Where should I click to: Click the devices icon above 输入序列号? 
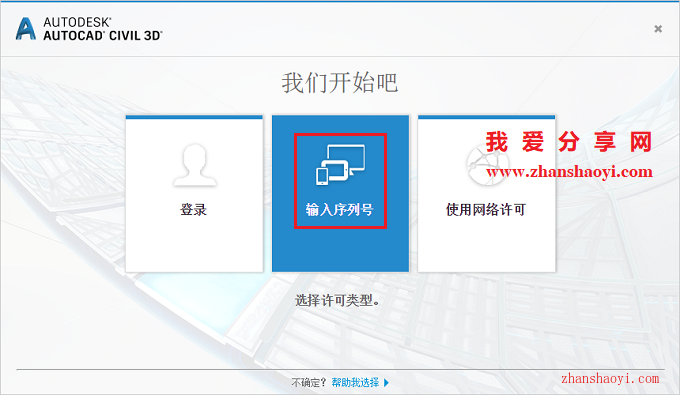[340, 165]
